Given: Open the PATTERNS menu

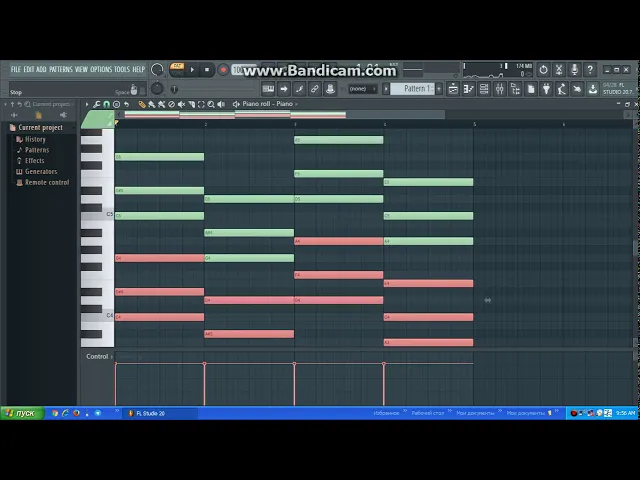Looking at the screenshot, I should tap(61, 69).
